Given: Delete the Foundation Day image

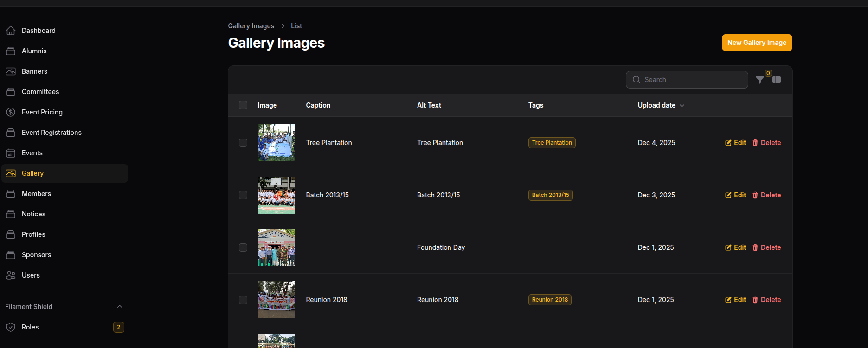Looking at the screenshot, I should coord(766,247).
